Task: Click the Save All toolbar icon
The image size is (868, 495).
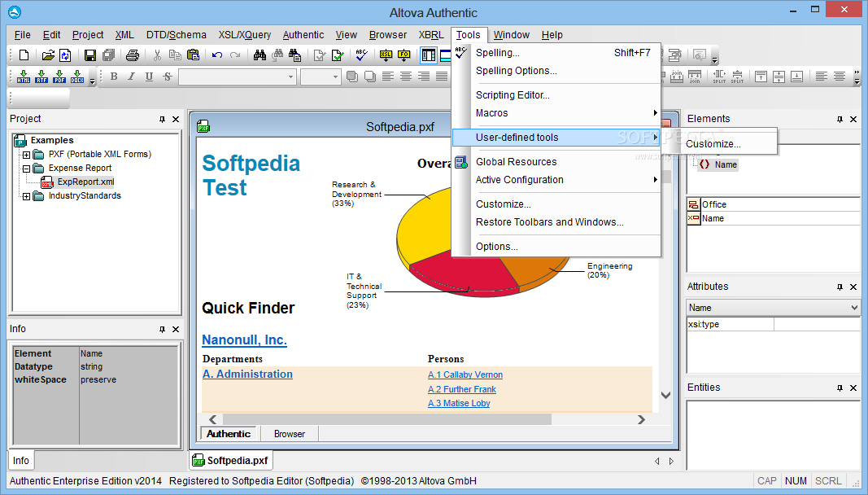Action: (108, 55)
